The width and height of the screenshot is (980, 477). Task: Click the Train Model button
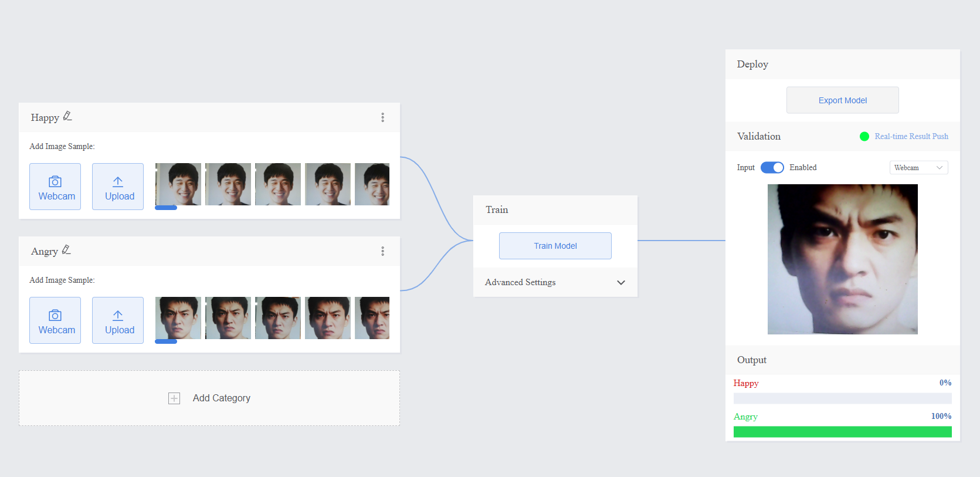tap(555, 246)
